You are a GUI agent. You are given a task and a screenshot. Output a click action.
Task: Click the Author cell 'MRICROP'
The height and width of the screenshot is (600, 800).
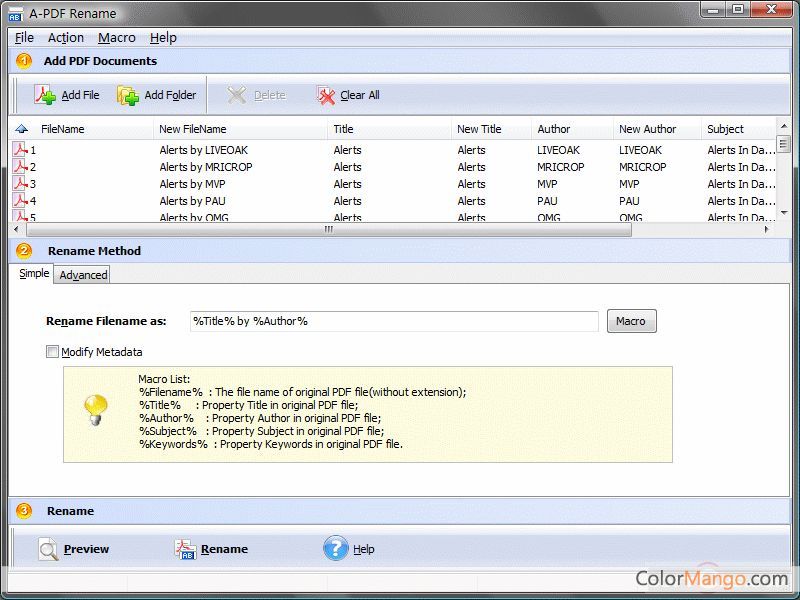click(560, 167)
